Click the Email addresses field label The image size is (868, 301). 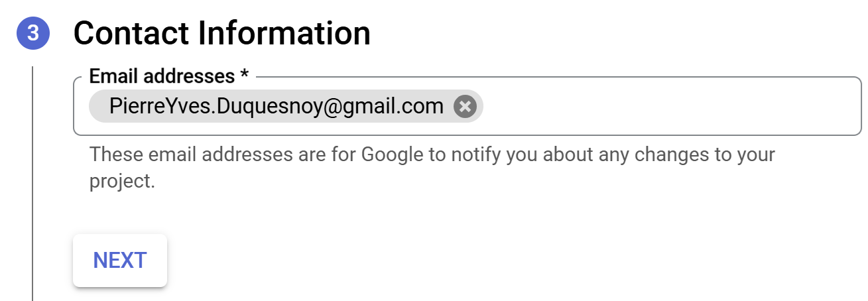[162, 76]
